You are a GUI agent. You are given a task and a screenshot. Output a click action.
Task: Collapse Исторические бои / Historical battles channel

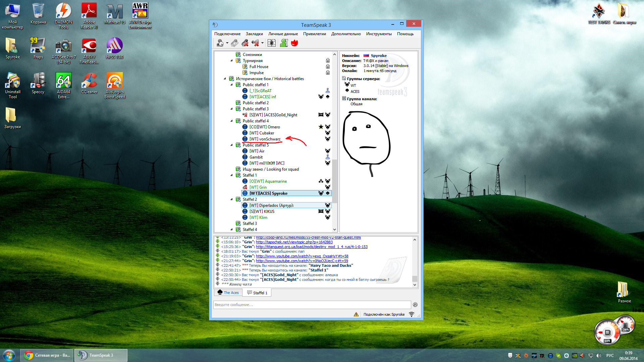[x=225, y=79]
